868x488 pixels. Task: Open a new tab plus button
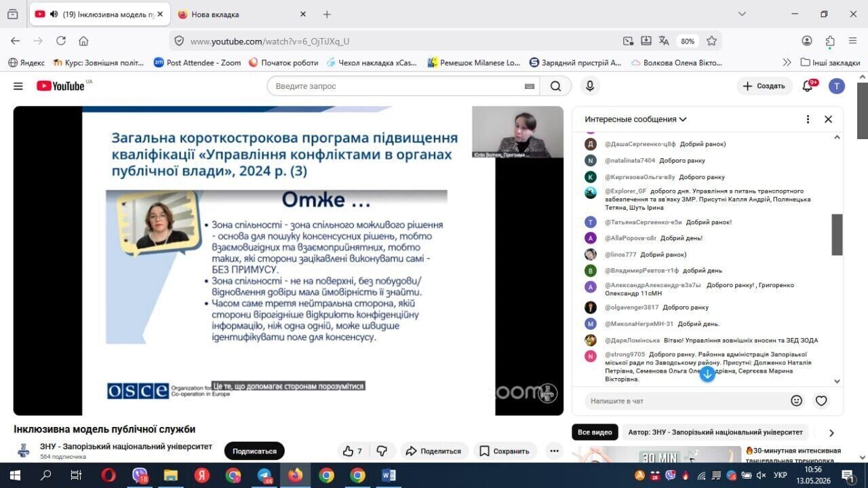pyautogui.click(x=327, y=14)
